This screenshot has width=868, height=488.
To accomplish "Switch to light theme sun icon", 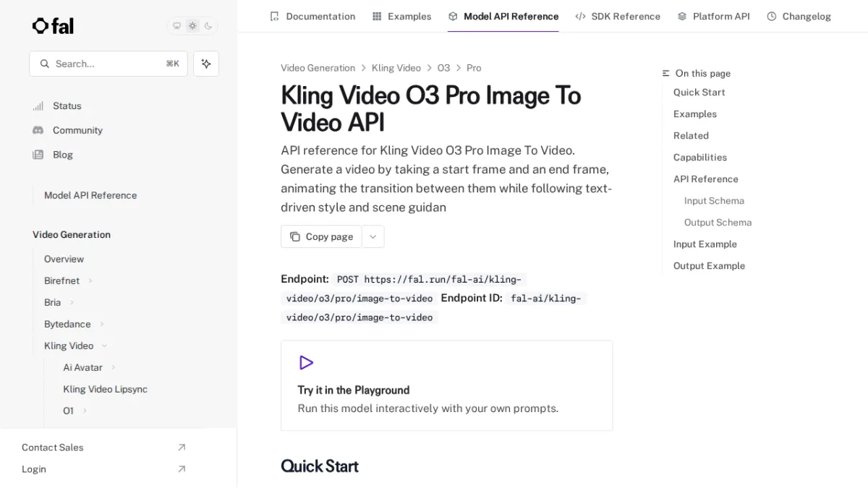I will (192, 26).
